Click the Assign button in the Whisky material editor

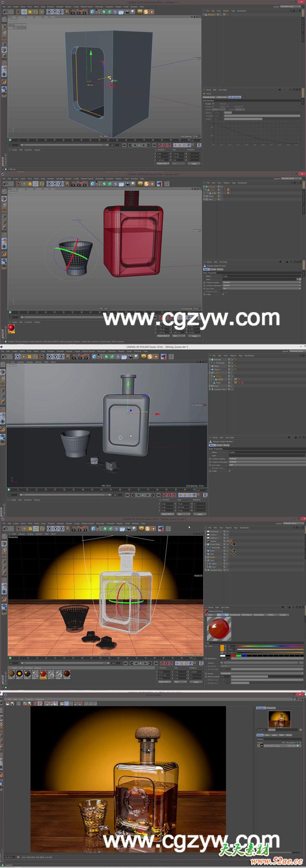[283, 615]
